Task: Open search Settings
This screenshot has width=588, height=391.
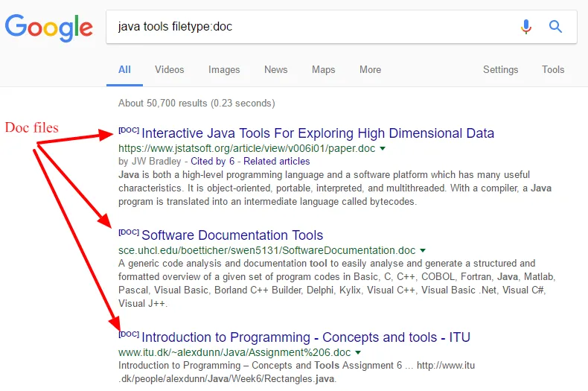Action: (500, 70)
